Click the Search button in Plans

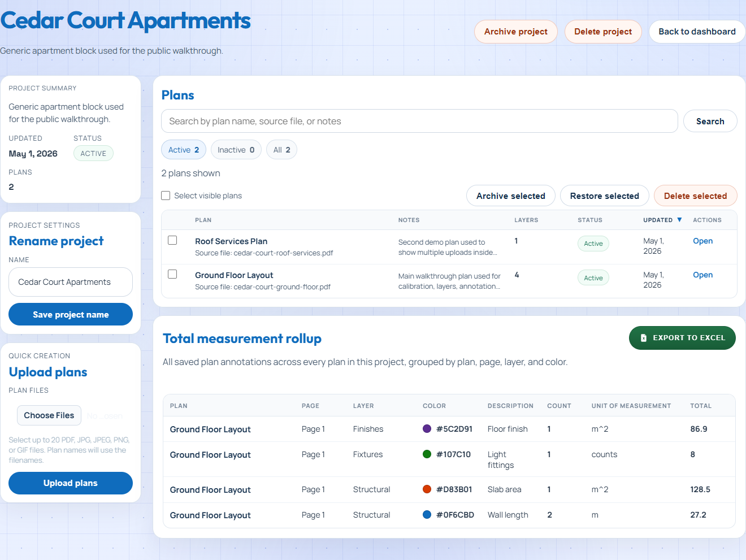point(710,121)
